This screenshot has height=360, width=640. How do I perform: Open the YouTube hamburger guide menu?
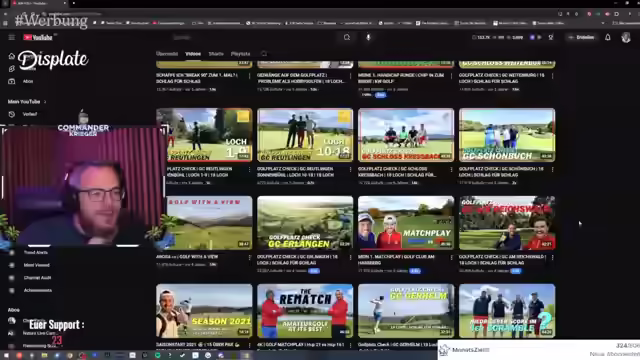point(11,38)
